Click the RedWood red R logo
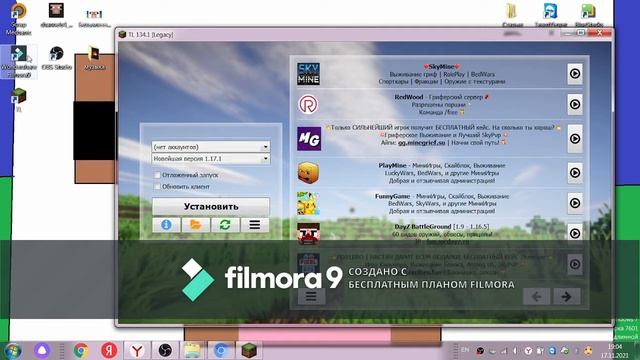This screenshot has height=360, width=640. [308, 104]
